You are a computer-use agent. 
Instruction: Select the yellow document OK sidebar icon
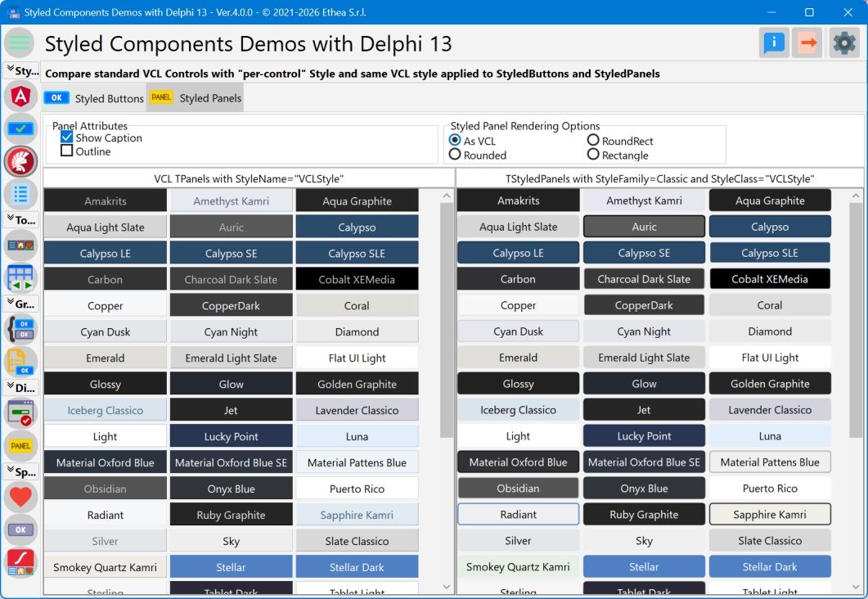click(x=20, y=362)
